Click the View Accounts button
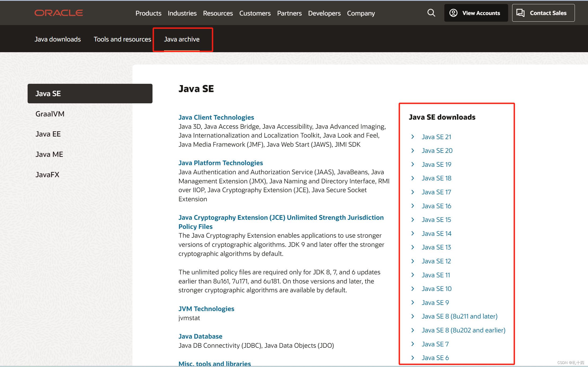Viewport: 588px width, 367px height. (x=476, y=13)
